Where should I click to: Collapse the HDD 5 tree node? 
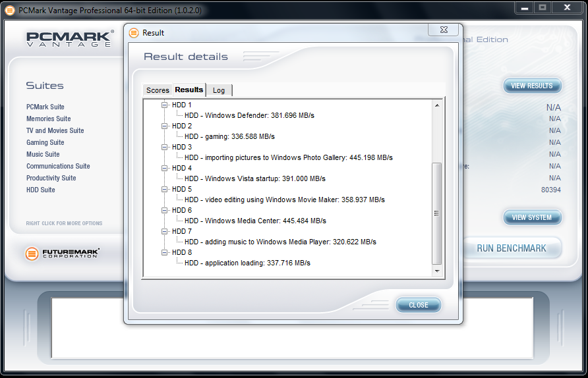(164, 190)
